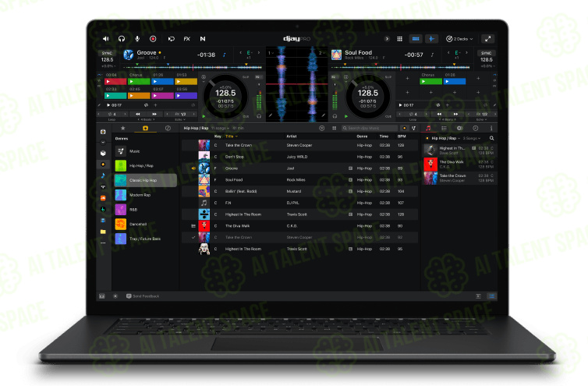
Task: Select F.N by DJ PXL track
Action: tap(299, 203)
